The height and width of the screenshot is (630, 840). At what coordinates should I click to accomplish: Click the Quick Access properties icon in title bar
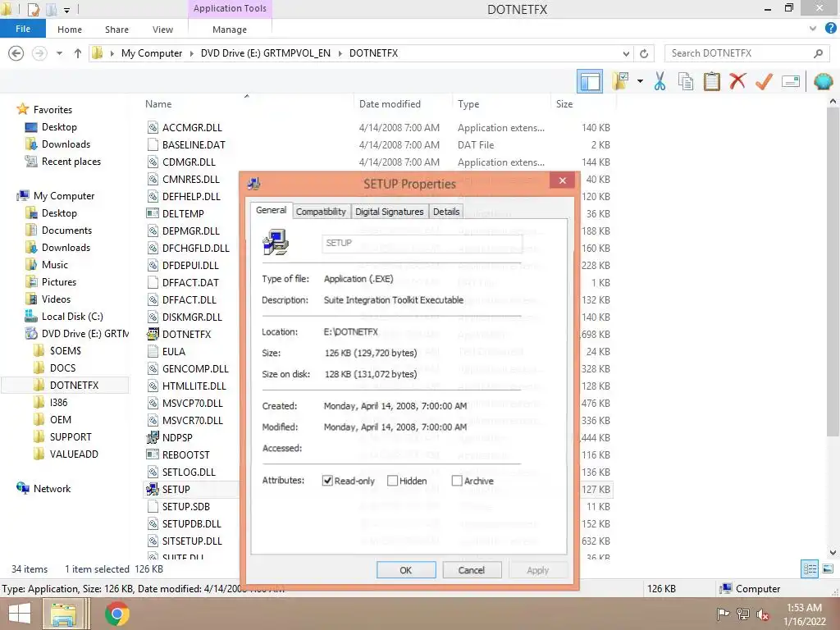coord(34,9)
